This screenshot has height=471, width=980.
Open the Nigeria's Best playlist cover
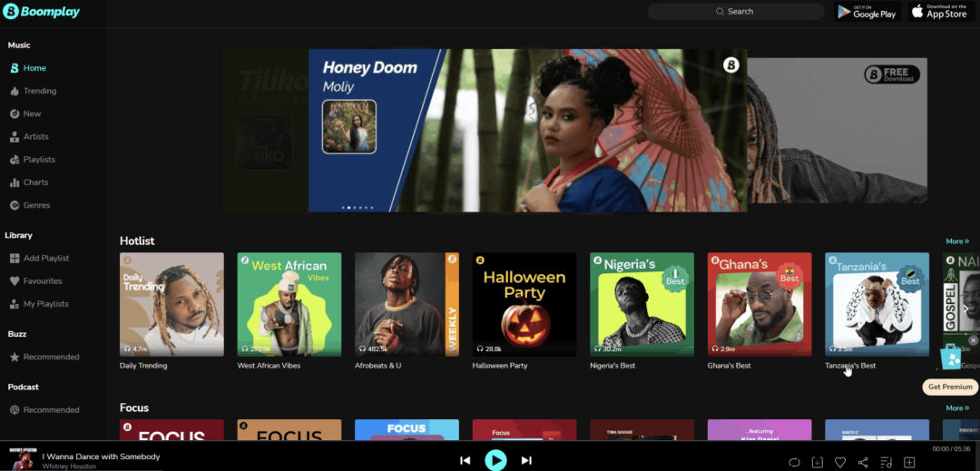pos(642,304)
